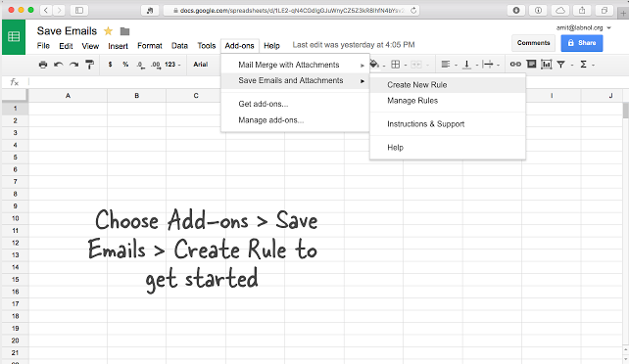Viewport: 629px width, 364px height.
Task: Click the Filter funnel icon
Action: point(561,64)
